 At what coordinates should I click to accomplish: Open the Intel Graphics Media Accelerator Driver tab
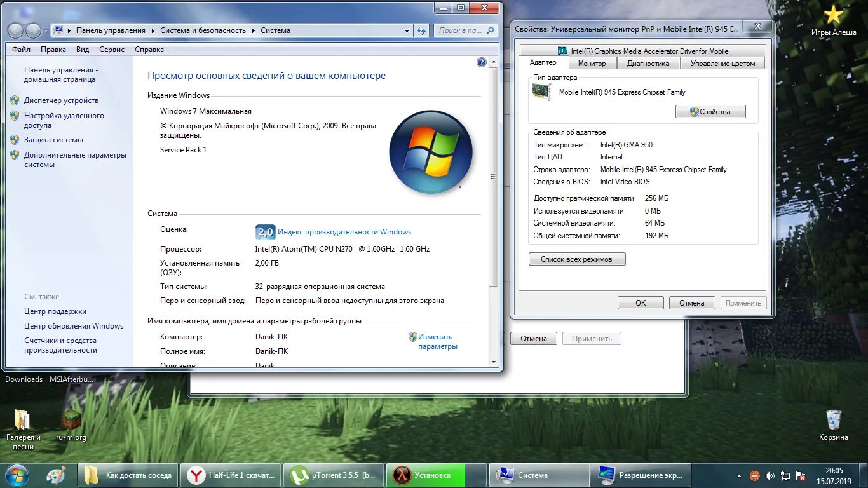[642, 51]
